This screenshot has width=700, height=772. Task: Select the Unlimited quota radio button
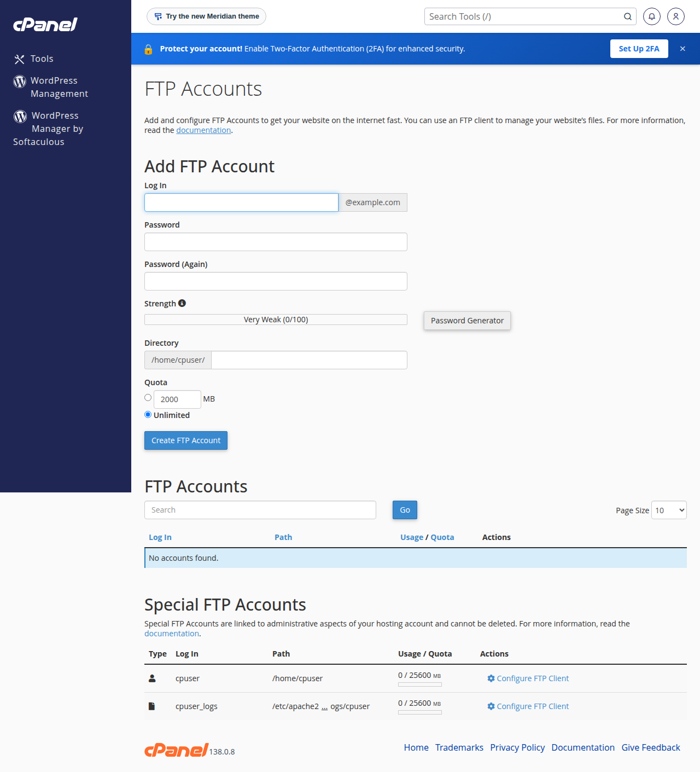148,415
